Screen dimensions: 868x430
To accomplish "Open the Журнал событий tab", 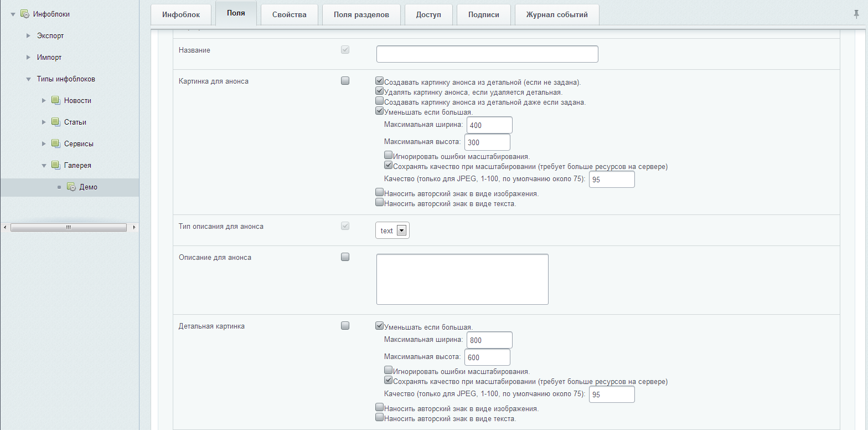I will pos(556,14).
